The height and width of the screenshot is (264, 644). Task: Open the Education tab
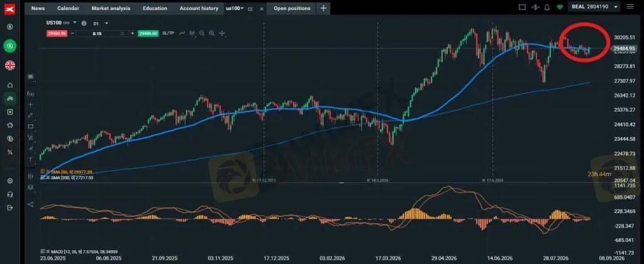[x=155, y=8]
